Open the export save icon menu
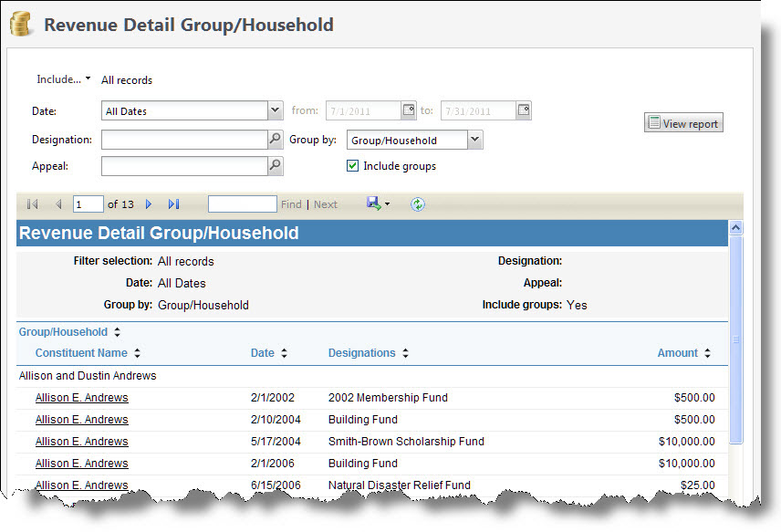 tap(378, 203)
